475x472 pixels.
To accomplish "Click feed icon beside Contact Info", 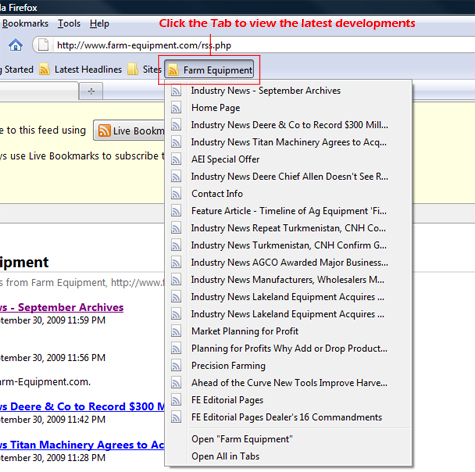I will point(176,194).
